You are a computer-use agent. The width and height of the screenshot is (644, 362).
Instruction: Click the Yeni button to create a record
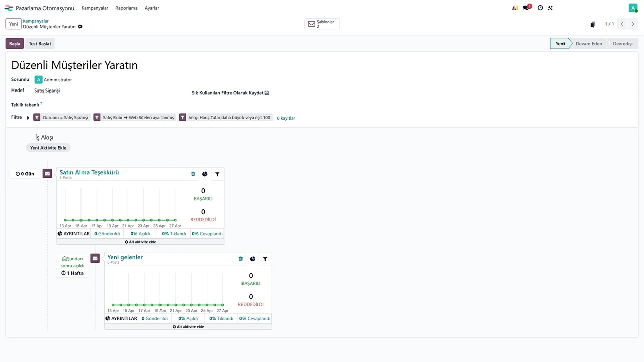tap(13, 24)
